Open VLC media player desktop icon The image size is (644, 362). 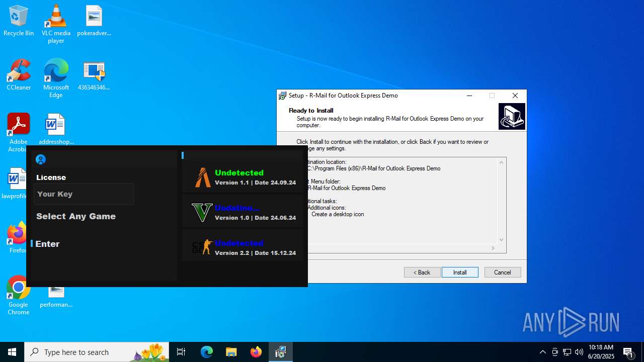pos(56,24)
